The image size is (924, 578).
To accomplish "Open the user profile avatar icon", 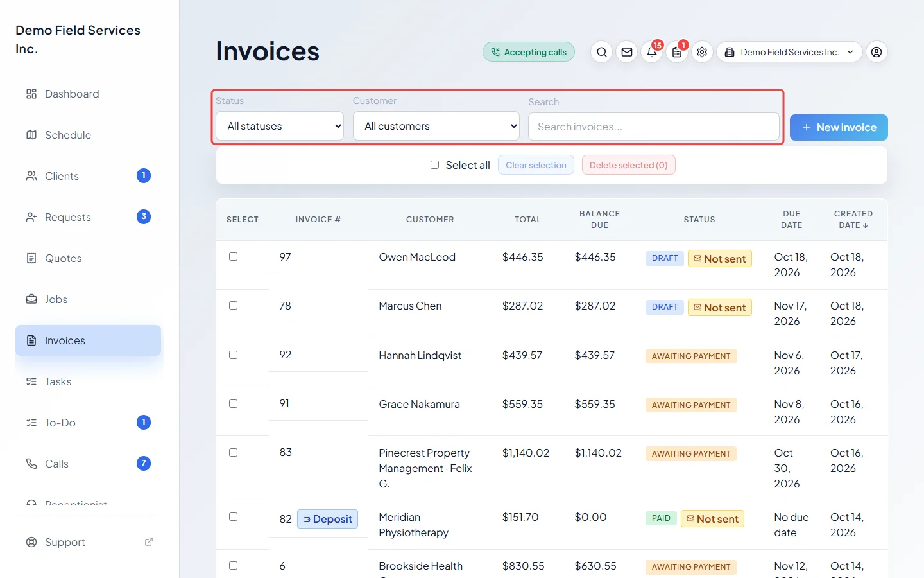I will 877,52.
